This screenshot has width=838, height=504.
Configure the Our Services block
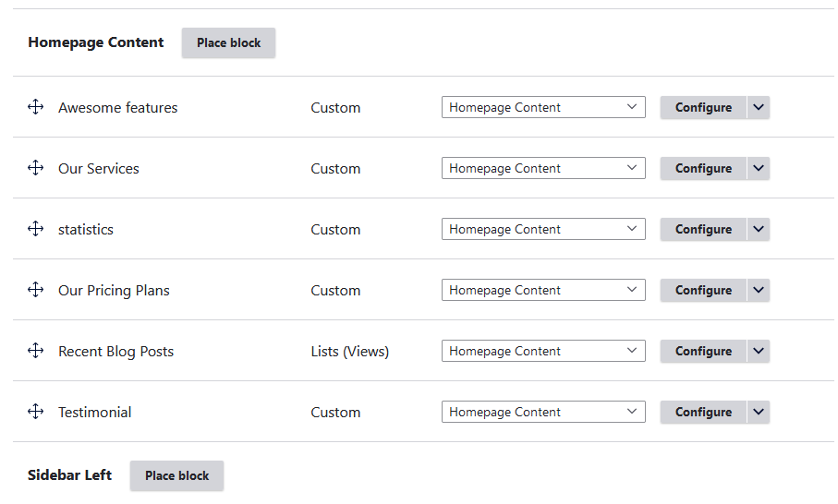point(703,168)
